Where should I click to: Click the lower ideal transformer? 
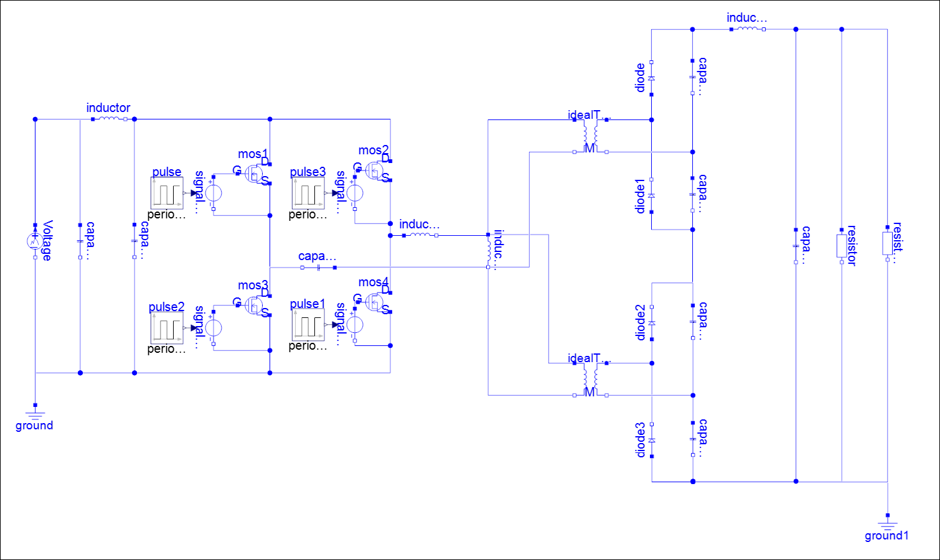[590, 379]
